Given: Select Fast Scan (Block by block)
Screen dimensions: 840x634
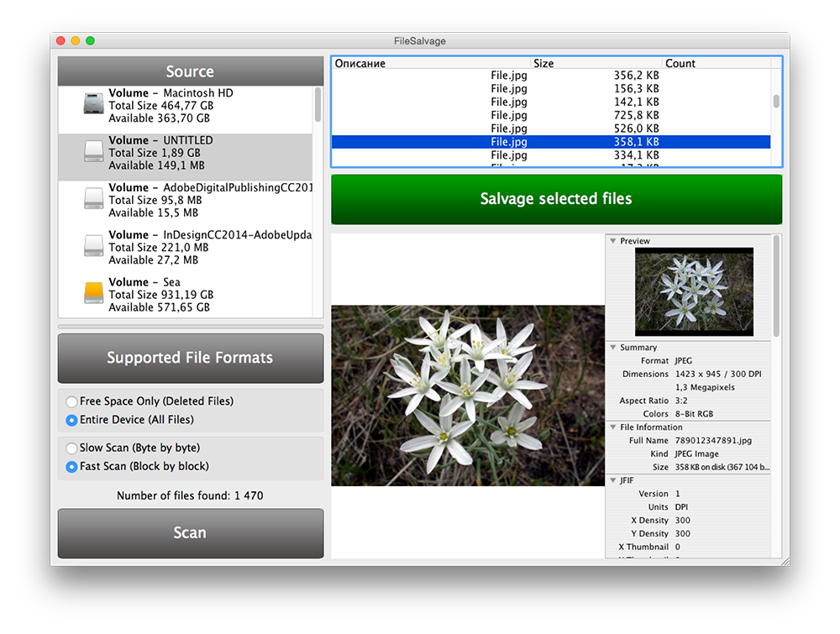Looking at the screenshot, I should click(x=72, y=467).
